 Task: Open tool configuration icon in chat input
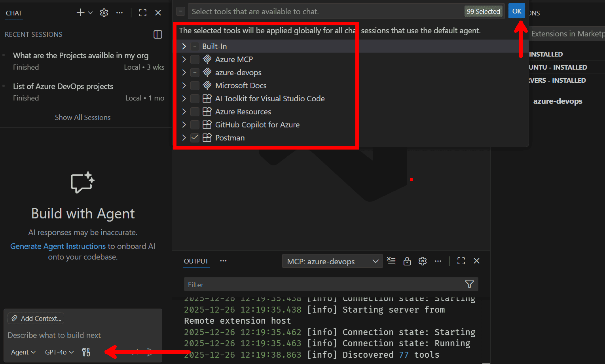point(86,352)
